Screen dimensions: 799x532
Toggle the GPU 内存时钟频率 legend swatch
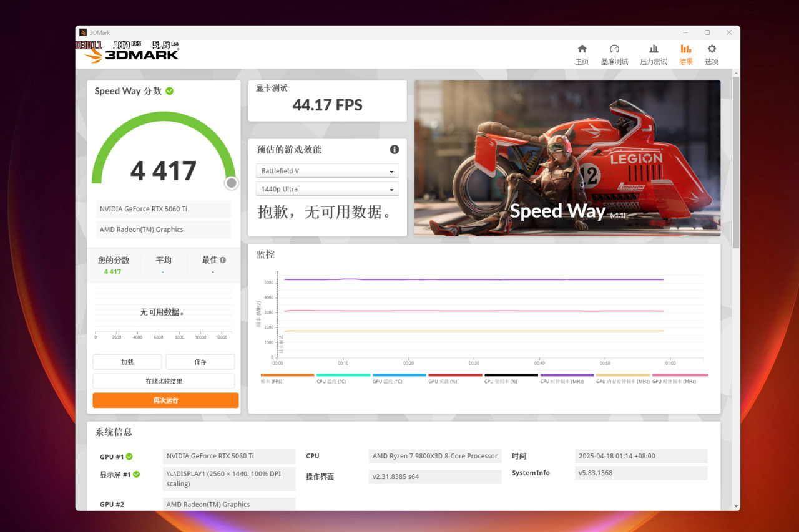[x=623, y=375]
